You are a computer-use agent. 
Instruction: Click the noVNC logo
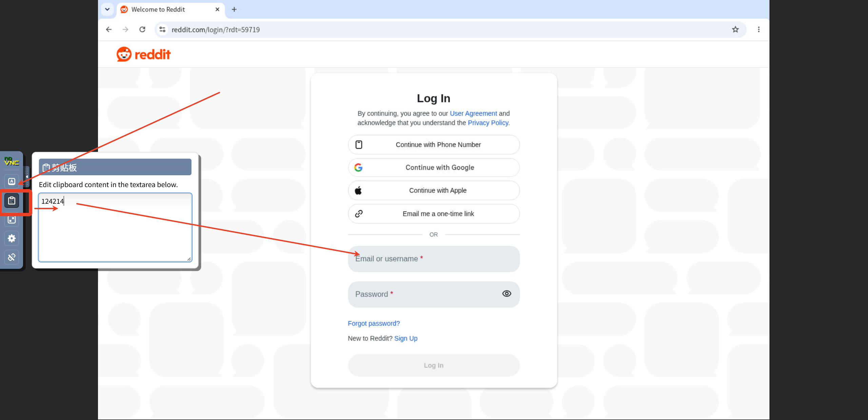(12, 161)
